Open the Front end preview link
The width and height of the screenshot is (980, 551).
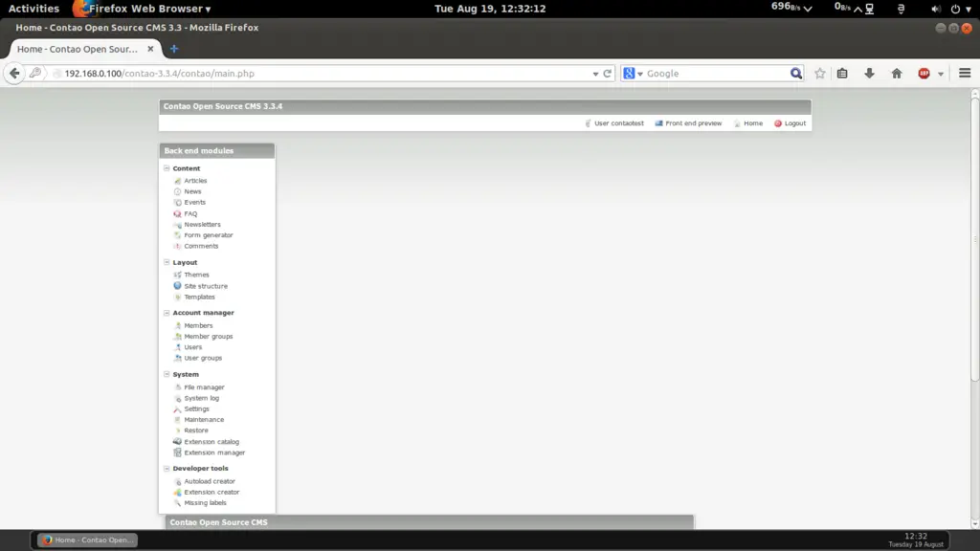(x=688, y=123)
